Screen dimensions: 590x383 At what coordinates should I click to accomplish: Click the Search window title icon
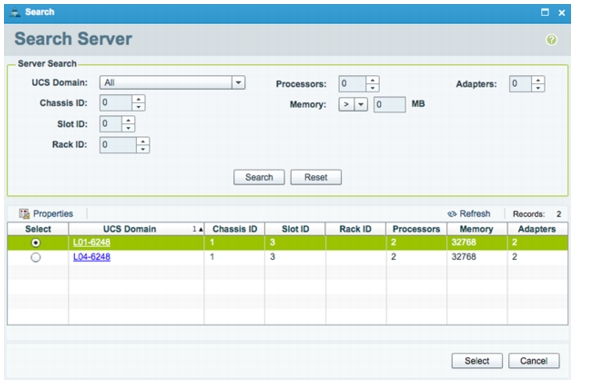pos(15,12)
